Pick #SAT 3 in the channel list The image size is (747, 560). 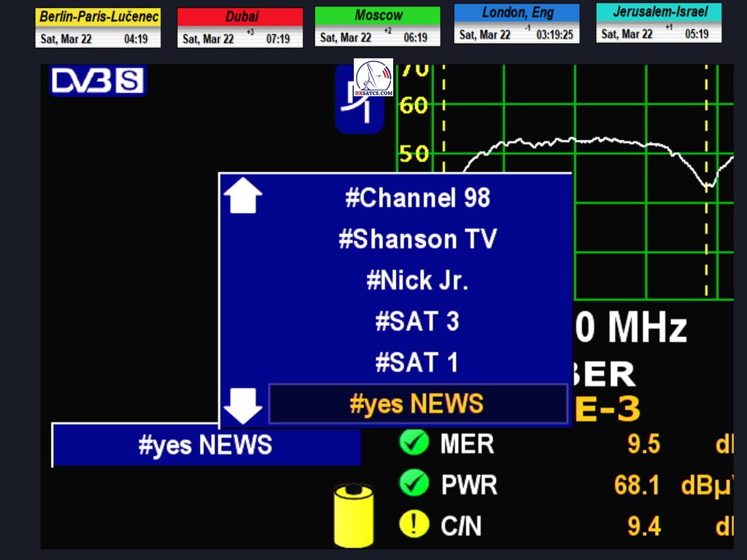pos(417,322)
